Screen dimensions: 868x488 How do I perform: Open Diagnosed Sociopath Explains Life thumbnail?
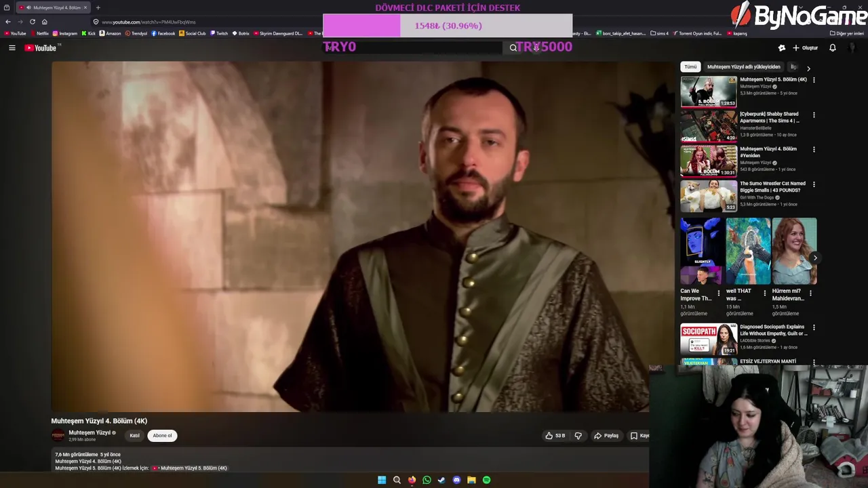(709, 339)
